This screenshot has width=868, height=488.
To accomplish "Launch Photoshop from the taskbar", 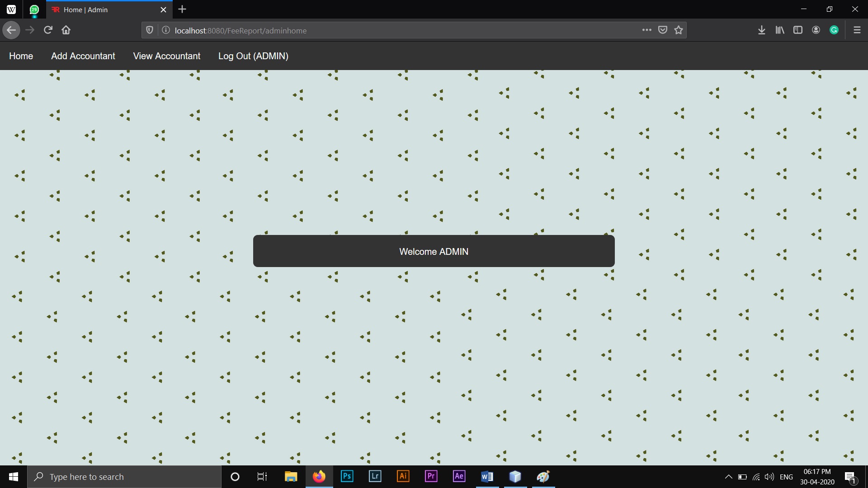I will point(347,476).
